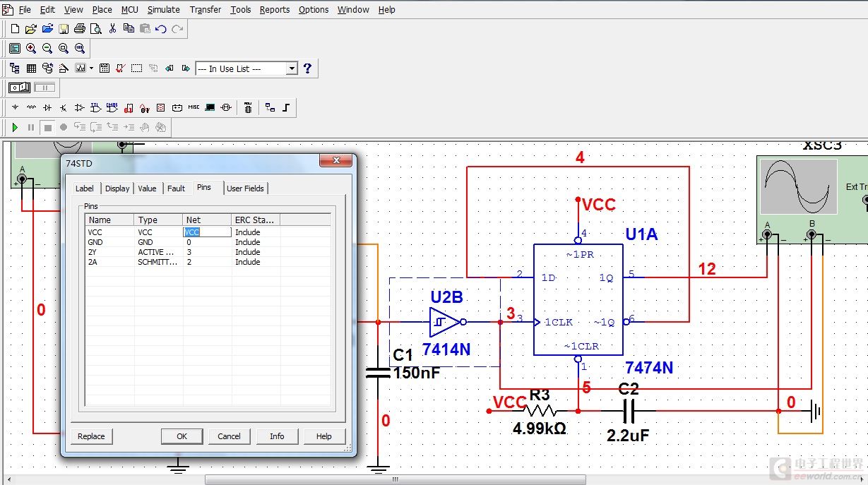Open print preview
The image size is (868, 485).
point(95,29)
